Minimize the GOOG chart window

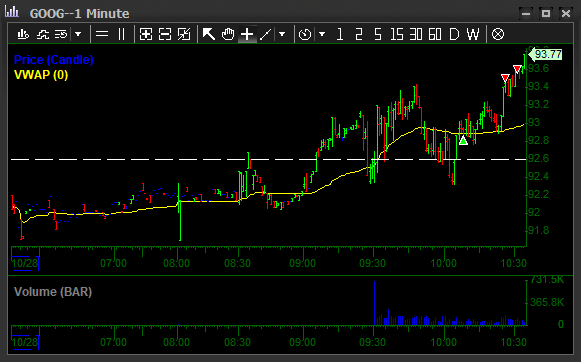pyautogui.click(x=526, y=14)
